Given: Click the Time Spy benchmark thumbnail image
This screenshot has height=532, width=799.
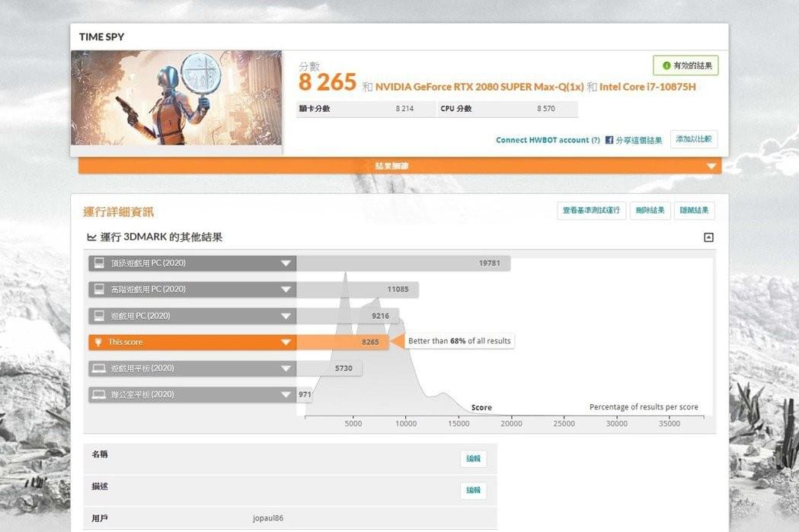Looking at the screenshot, I should tap(176, 97).
